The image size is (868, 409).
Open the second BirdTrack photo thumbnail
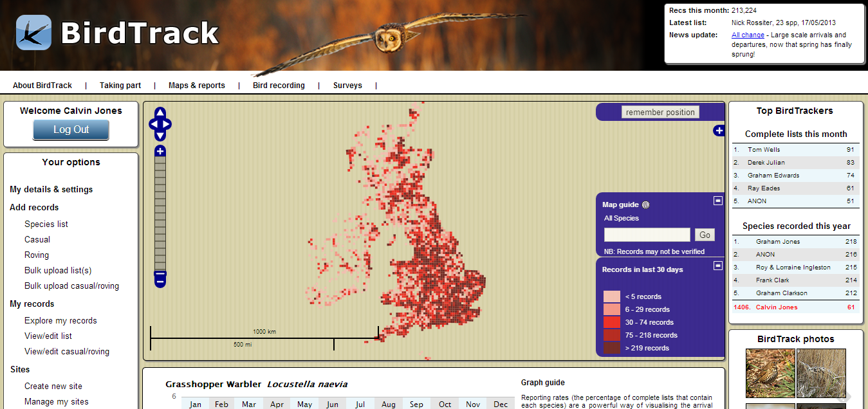coord(821,374)
